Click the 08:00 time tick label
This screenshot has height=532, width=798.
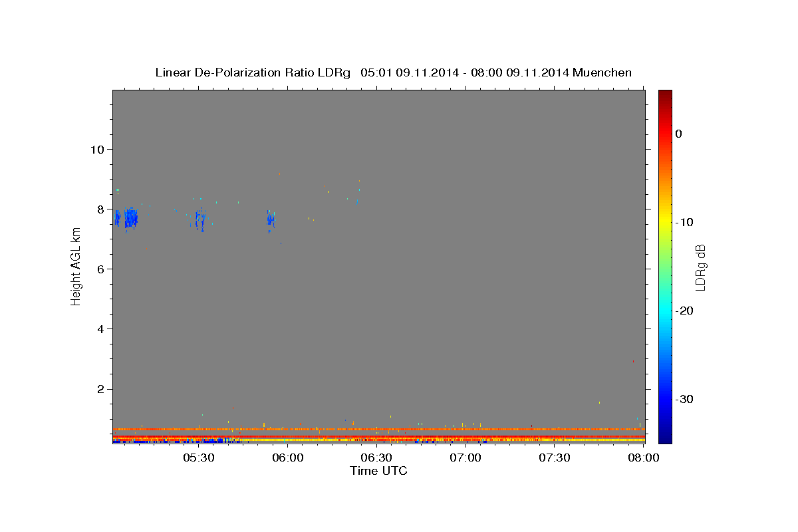coord(644,458)
